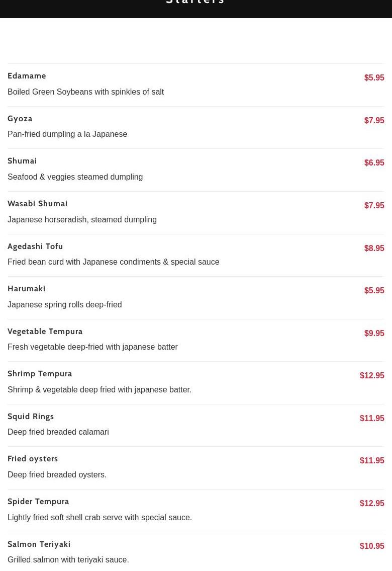The height and width of the screenshot is (571, 392).
Task: Click the "Deep fried breaded calamari" description
Action: (x=58, y=432)
